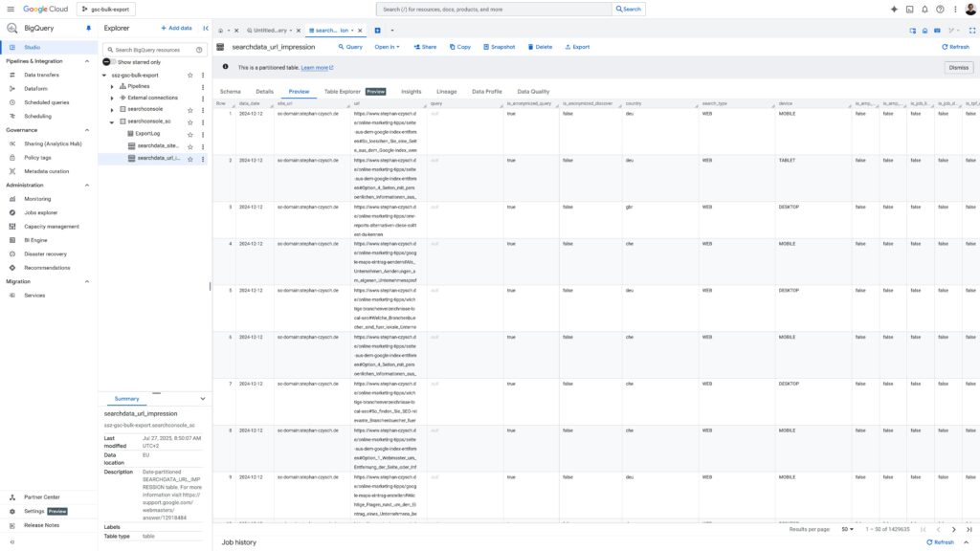Open the Results per page dropdown

tap(848, 529)
